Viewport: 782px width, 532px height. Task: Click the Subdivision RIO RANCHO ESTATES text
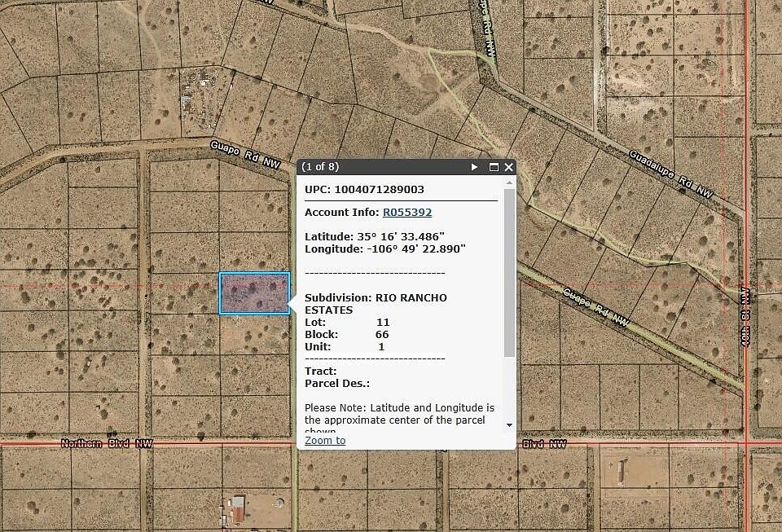(x=376, y=304)
